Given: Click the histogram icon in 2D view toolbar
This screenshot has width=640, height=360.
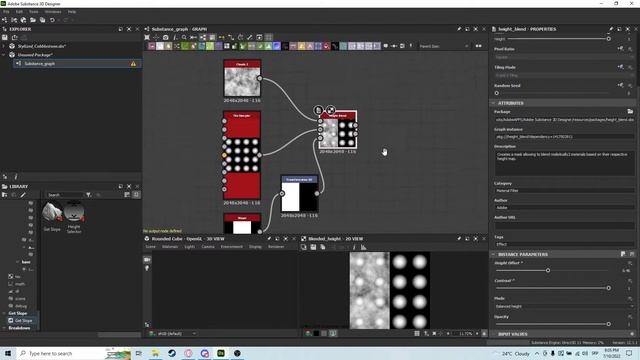Looking at the screenshot, I should pos(363,247).
